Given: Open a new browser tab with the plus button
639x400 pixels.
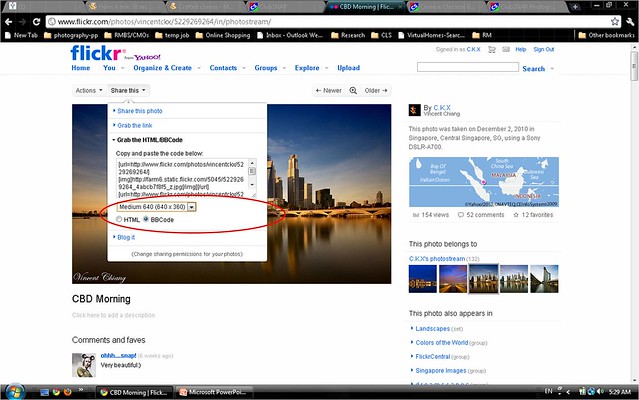Looking at the screenshot, I should (575, 7).
